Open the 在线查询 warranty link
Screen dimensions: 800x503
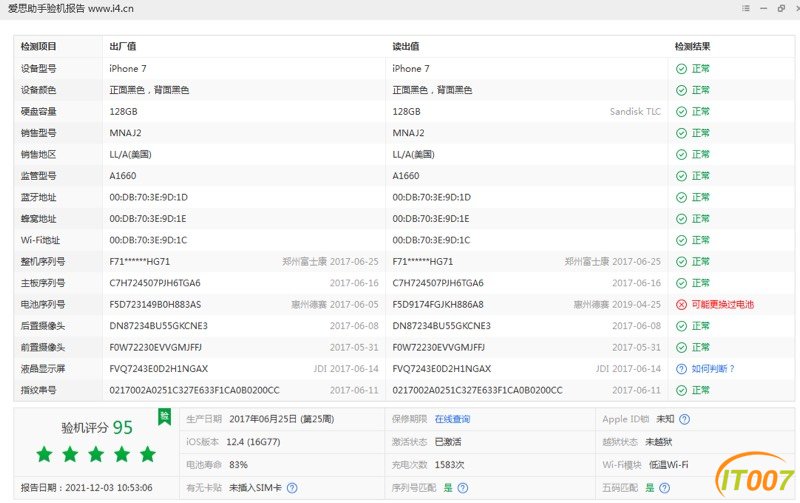click(452, 419)
